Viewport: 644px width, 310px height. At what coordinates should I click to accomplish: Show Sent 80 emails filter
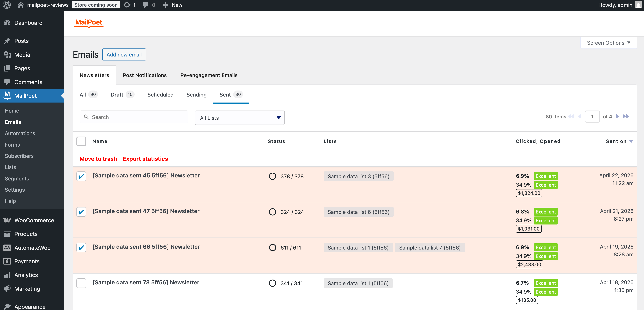pyautogui.click(x=231, y=95)
